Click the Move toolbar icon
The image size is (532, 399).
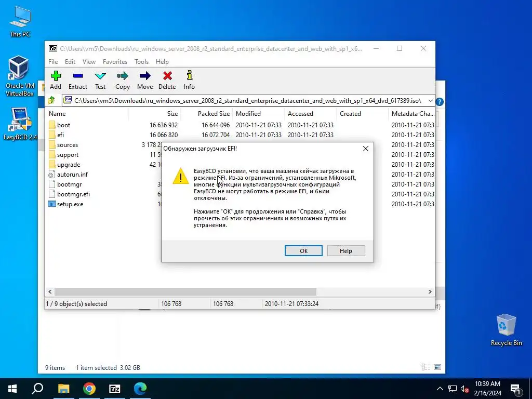point(145,76)
